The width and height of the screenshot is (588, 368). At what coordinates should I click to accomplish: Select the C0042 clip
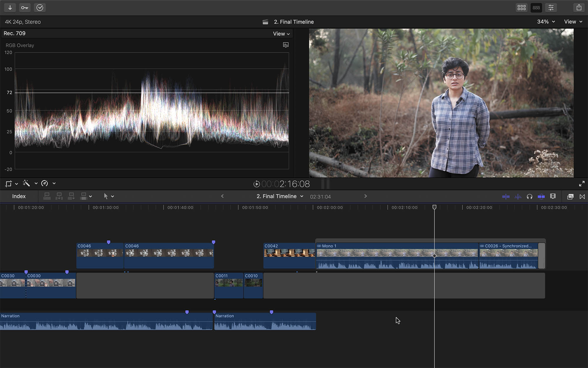[289, 256]
